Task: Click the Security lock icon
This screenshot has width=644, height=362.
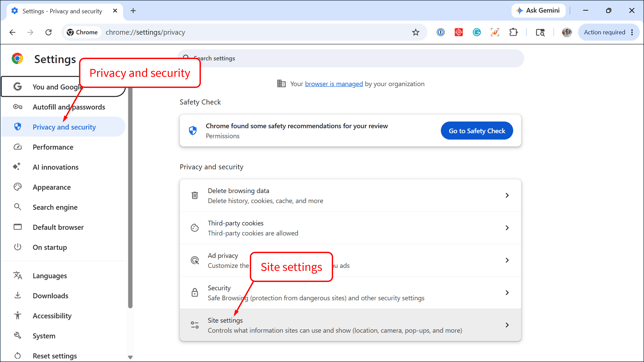Action: [195, 293]
